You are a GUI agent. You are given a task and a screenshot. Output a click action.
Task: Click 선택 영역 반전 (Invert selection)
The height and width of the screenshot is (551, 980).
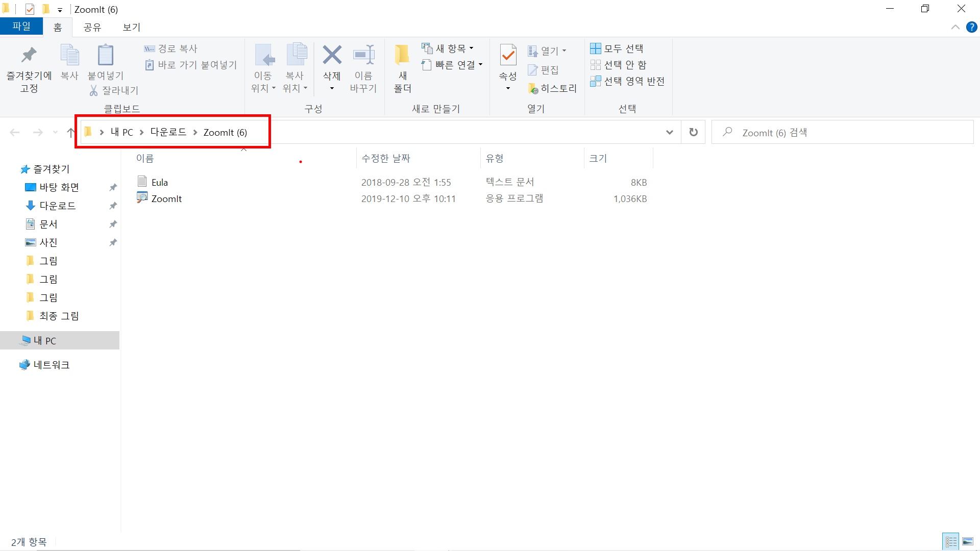tap(627, 81)
